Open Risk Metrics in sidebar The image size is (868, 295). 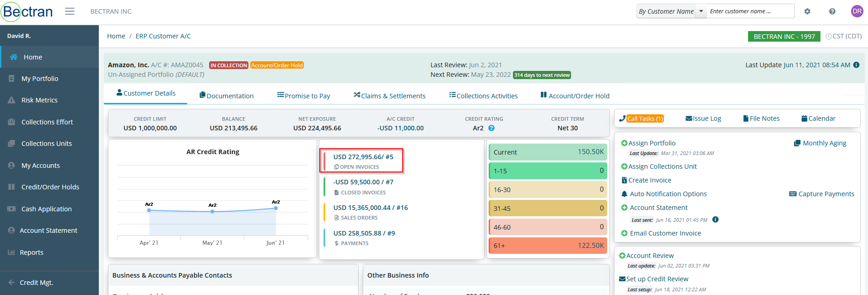click(49, 100)
